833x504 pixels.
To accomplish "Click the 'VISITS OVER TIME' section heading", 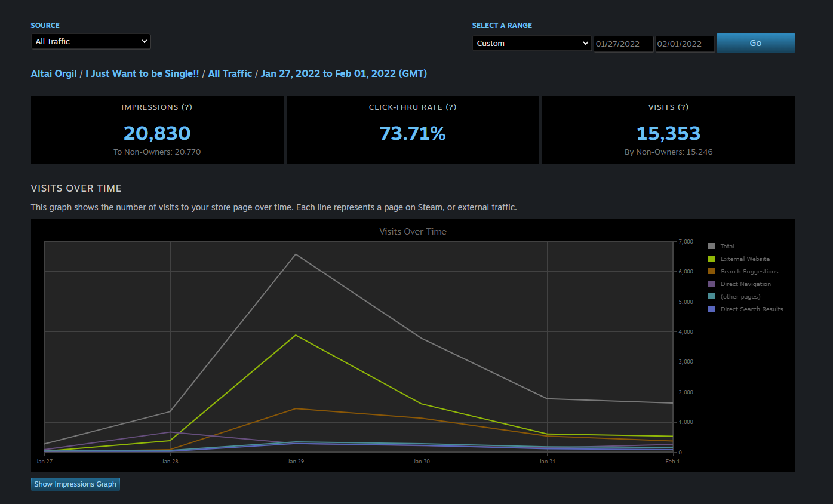I will (76, 188).
